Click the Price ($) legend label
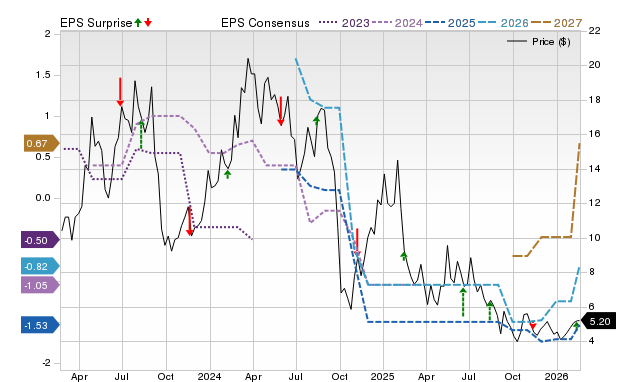The width and height of the screenshot is (640, 382). tap(551, 42)
